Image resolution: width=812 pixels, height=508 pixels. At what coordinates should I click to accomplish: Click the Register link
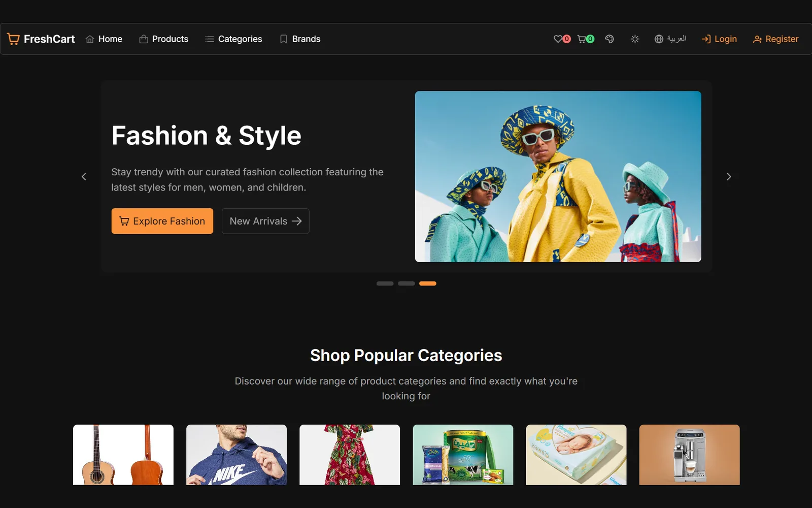776,39
